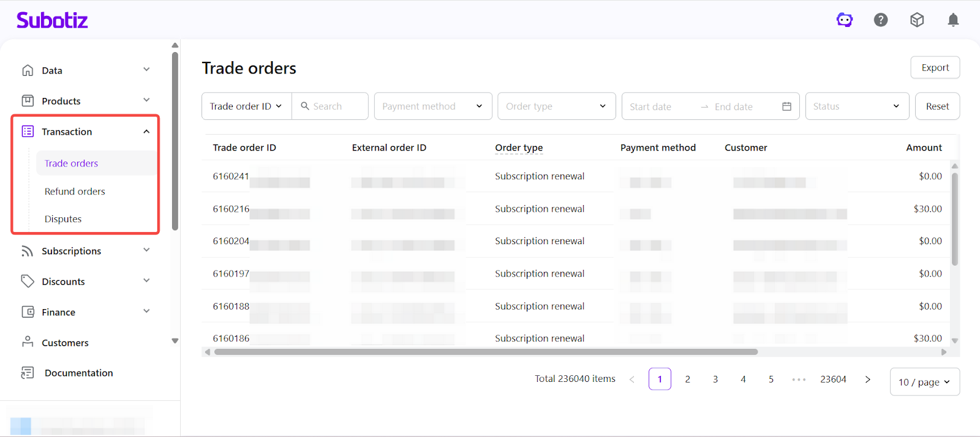
Task: Click the chatbot assistant icon in header
Action: (845, 20)
